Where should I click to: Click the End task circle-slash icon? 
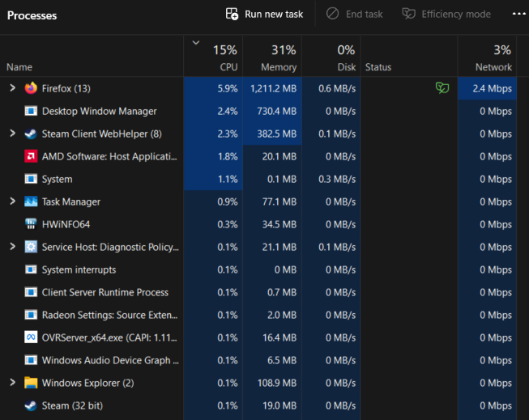(332, 14)
